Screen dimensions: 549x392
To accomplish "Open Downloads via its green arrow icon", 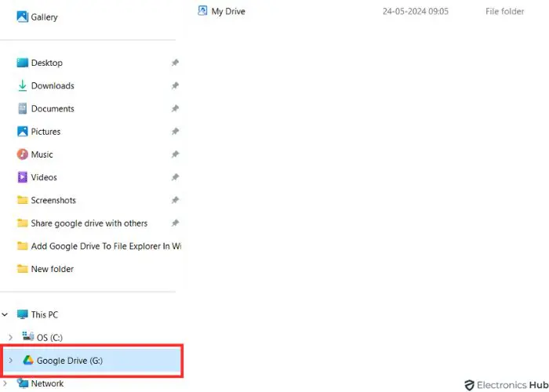I will 23,85.
